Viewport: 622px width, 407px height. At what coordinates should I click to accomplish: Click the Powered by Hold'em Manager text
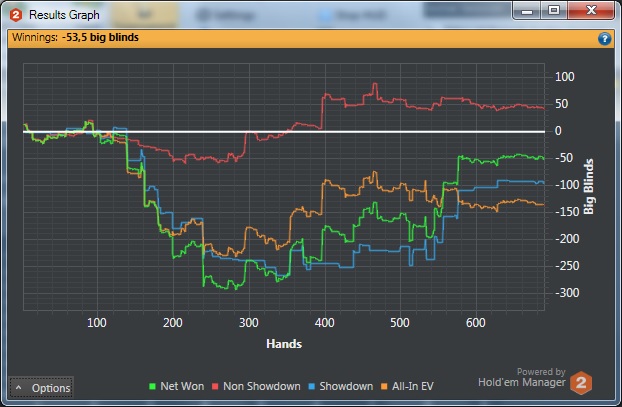tap(522, 377)
